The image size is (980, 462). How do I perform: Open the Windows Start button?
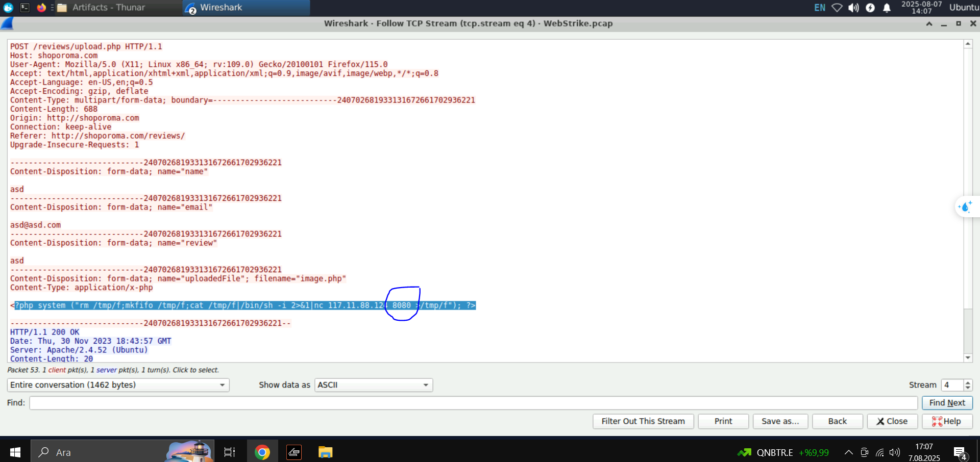[15, 452]
